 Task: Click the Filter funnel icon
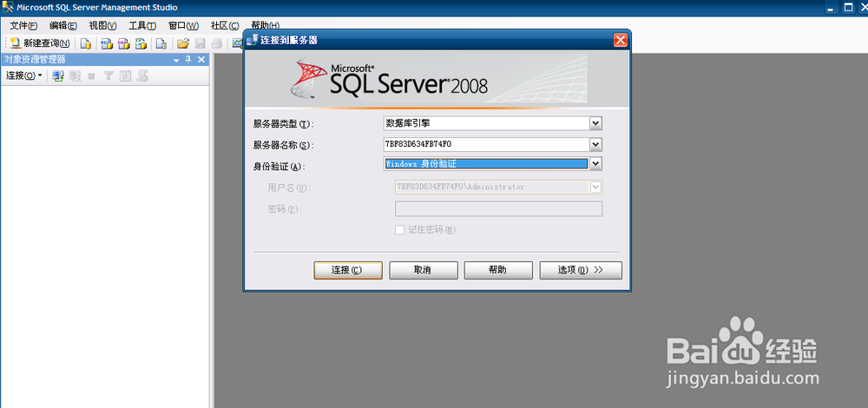[108, 76]
